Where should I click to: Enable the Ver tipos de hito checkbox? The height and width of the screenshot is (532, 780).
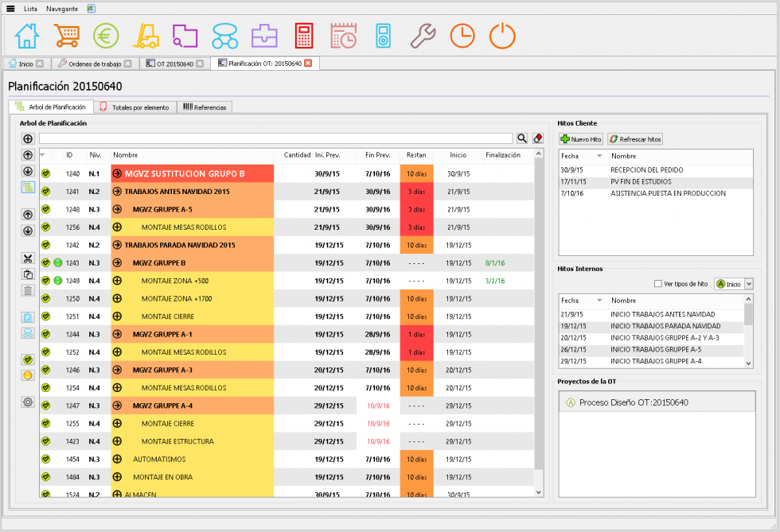(x=657, y=283)
